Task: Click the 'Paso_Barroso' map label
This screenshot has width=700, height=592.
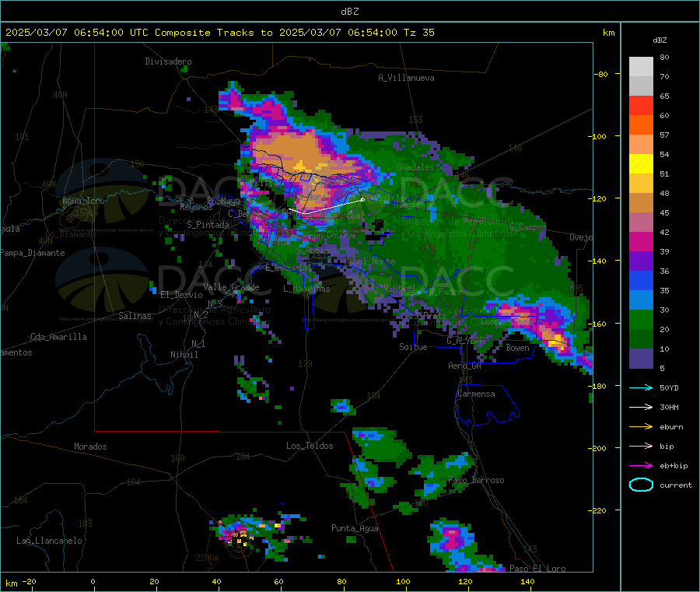Action: pyautogui.click(x=476, y=480)
